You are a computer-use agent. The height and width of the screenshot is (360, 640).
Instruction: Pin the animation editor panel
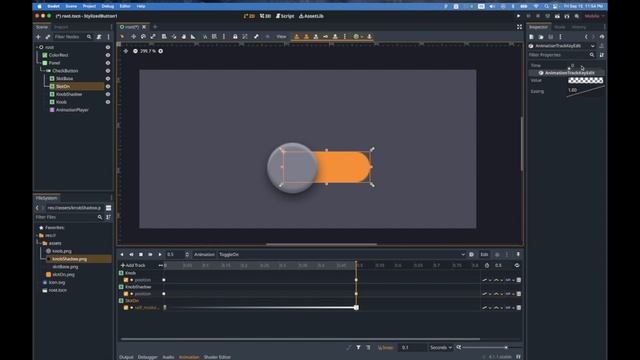[x=518, y=254]
